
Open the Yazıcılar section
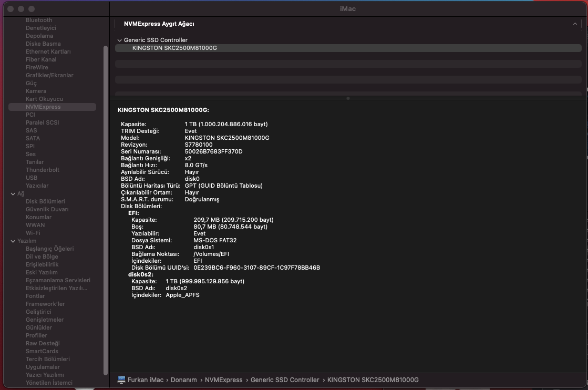tap(36, 186)
